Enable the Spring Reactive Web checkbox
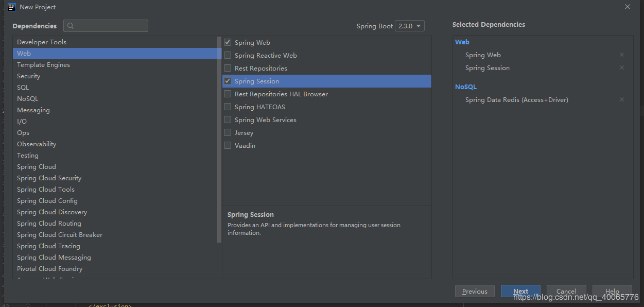This screenshot has height=307, width=644. pos(228,55)
